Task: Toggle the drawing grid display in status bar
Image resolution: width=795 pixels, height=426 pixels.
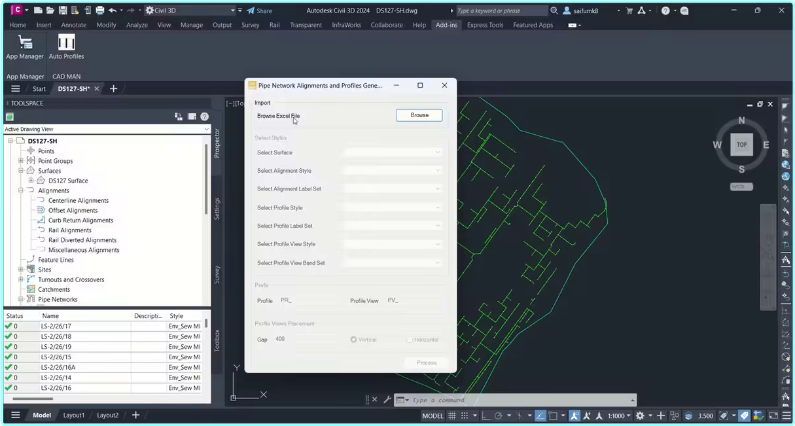Action: pos(451,416)
